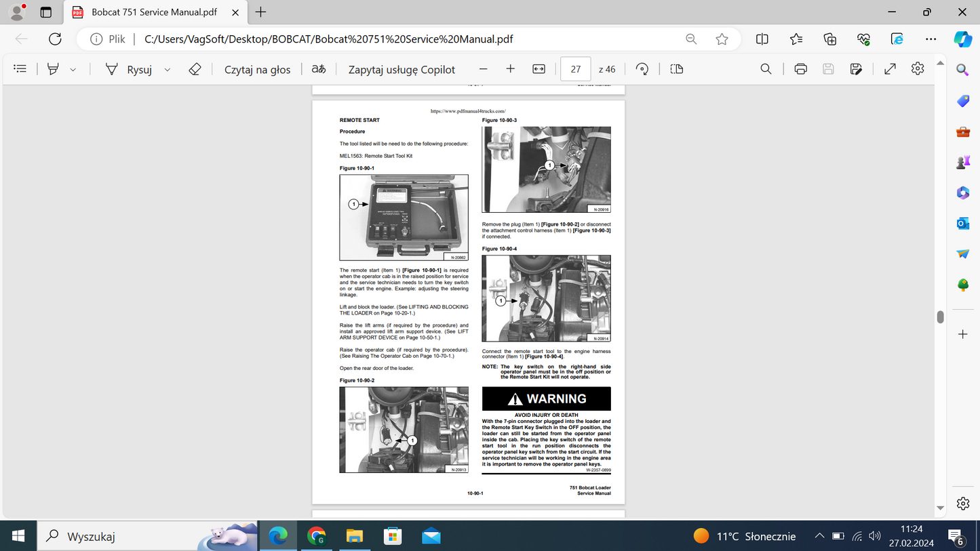Expand the highlighter options chevron

pos(73,68)
